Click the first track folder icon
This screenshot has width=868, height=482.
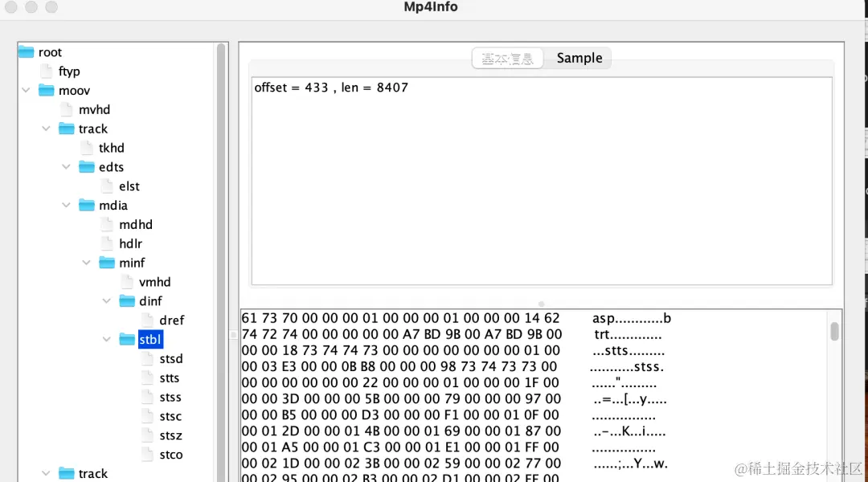[67, 129]
